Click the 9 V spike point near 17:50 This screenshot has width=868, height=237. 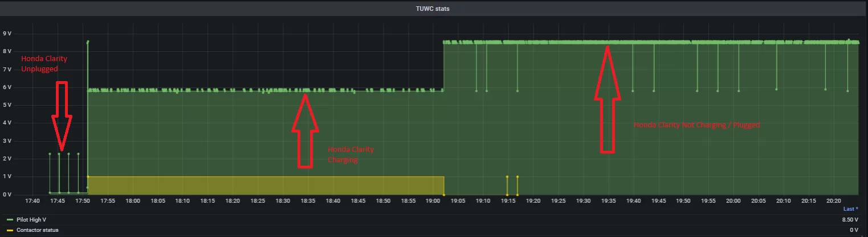[87, 42]
